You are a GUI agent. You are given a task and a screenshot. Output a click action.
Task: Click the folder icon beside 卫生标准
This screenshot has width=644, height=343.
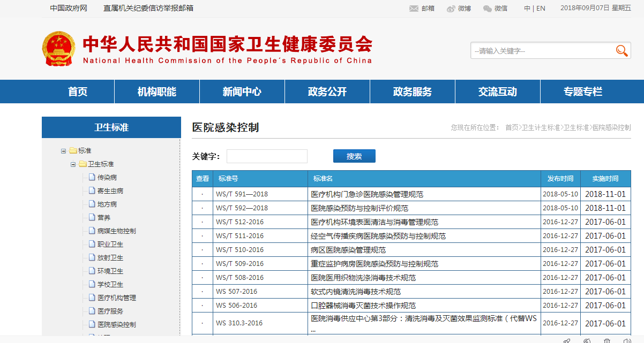(x=83, y=164)
